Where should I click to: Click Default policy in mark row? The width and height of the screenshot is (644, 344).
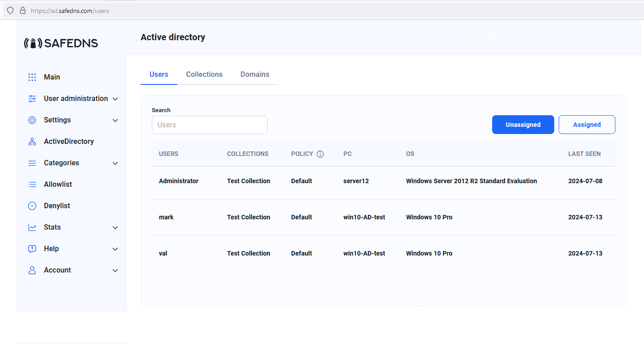(x=301, y=217)
